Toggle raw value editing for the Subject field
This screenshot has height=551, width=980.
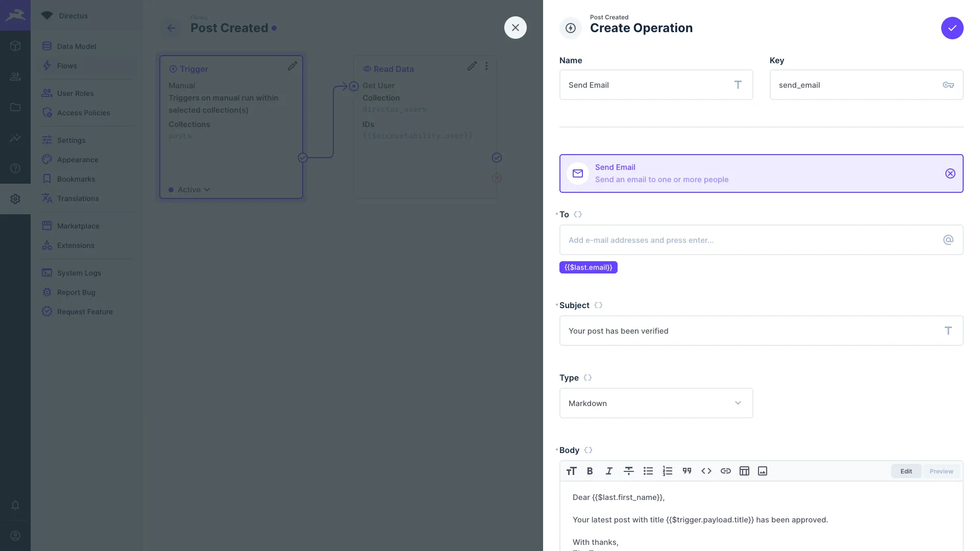597,305
